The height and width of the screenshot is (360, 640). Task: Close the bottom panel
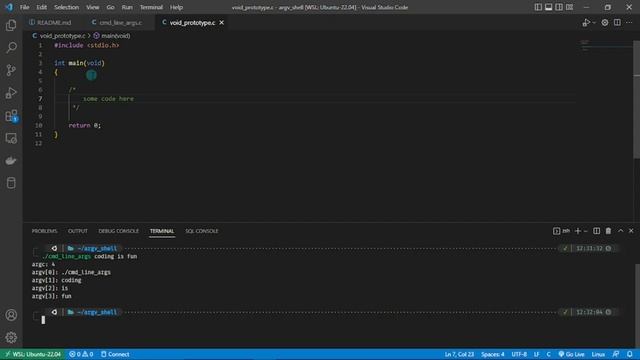coord(631,231)
